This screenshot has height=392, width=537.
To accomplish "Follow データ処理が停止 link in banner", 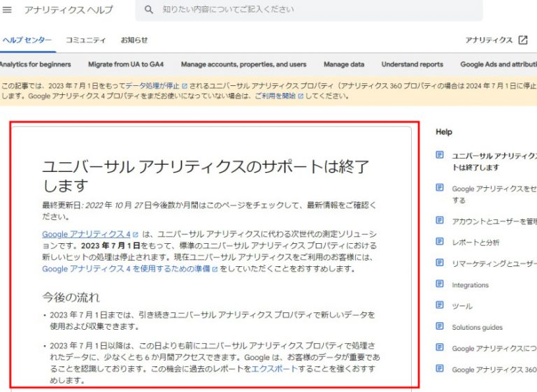I will (152, 85).
